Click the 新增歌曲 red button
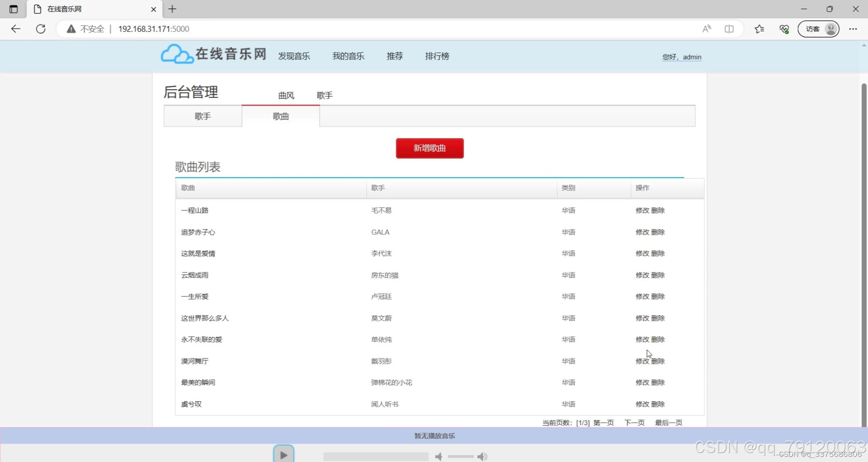The height and width of the screenshot is (462, 868). click(429, 148)
